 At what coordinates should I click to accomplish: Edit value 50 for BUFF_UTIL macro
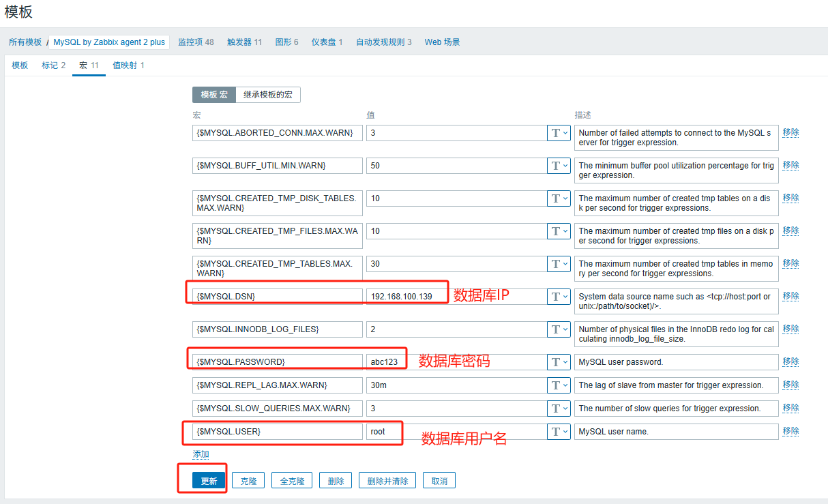tap(456, 166)
